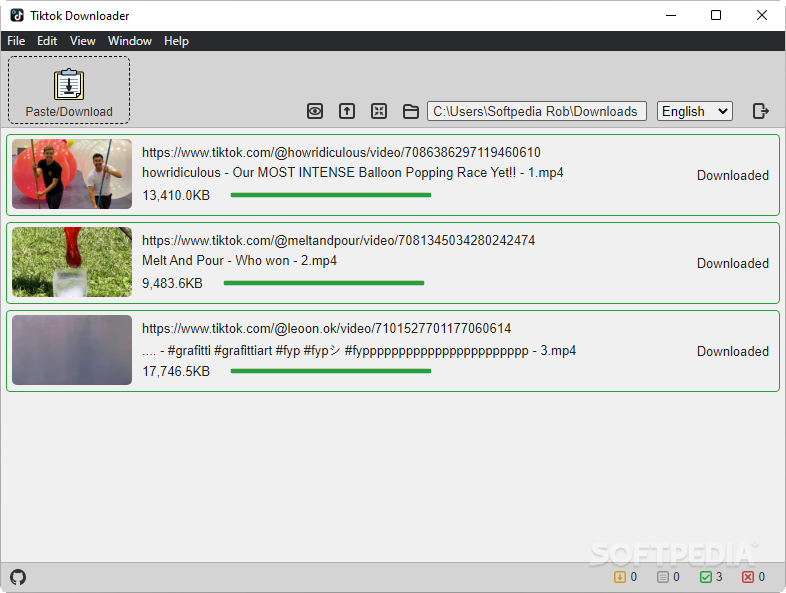786x593 pixels.
Task: Click the balloon popping video thumbnail
Action: pyautogui.click(x=72, y=174)
